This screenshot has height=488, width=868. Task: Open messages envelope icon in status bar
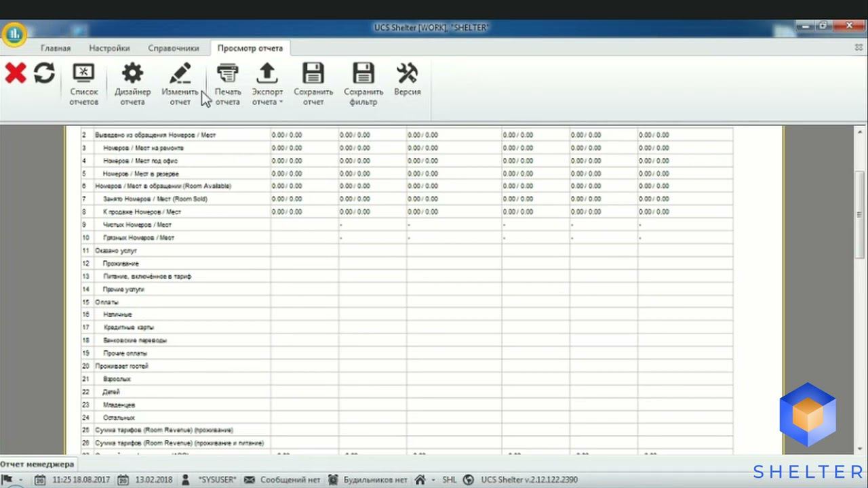pos(250,480)
